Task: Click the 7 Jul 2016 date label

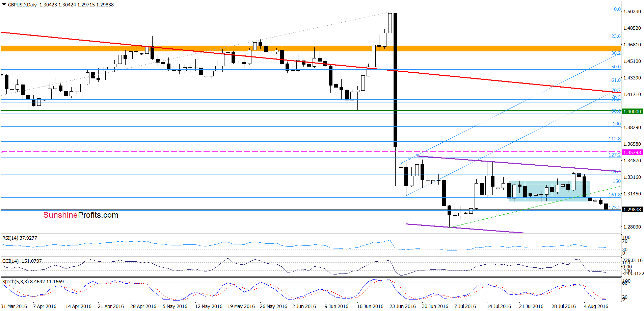Action: [465, 306]
